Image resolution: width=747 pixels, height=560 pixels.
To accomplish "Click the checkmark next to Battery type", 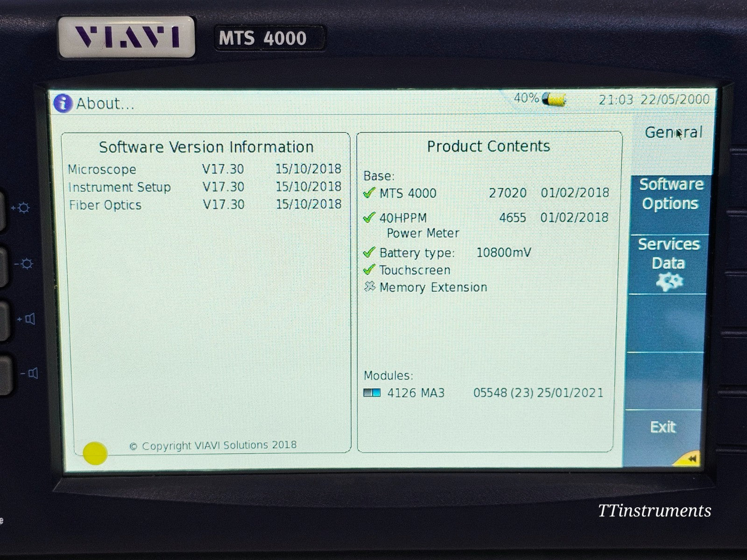I will 369,252.
